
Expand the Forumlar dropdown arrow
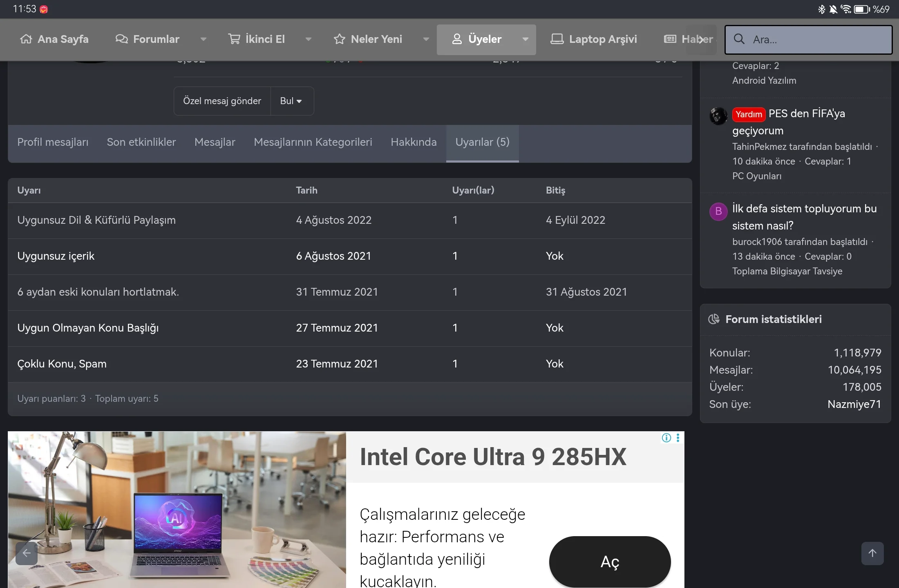203,39
